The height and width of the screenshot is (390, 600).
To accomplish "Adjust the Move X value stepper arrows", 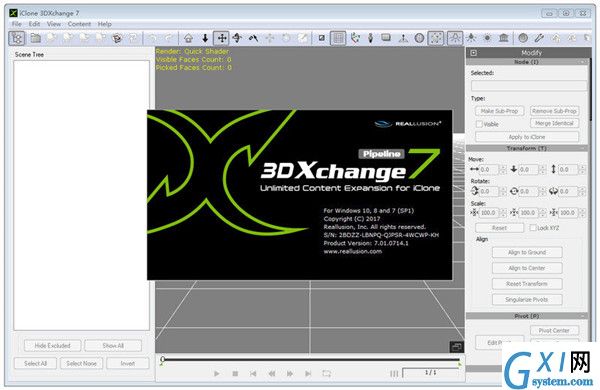I will [503, 169].
